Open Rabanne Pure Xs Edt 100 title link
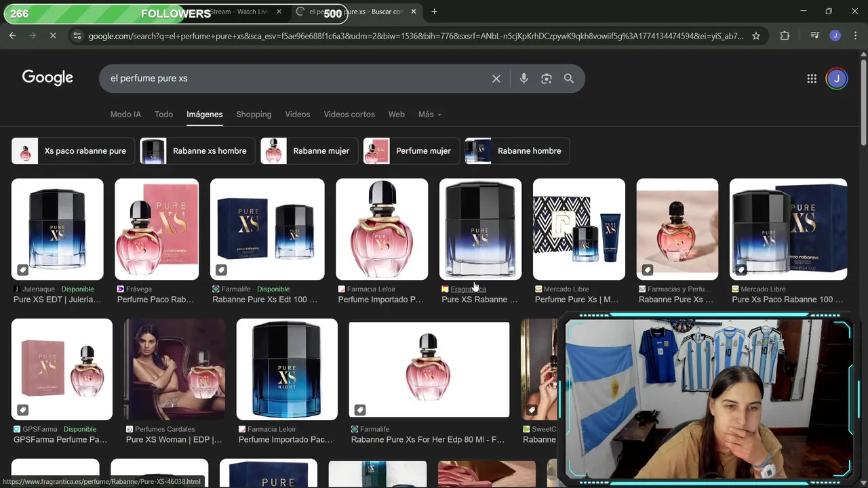This screenshot has height=488, width=868. click(264, 300)
